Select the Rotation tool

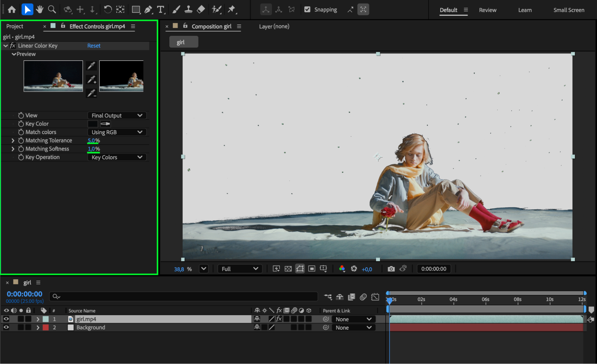click(108, 10)
